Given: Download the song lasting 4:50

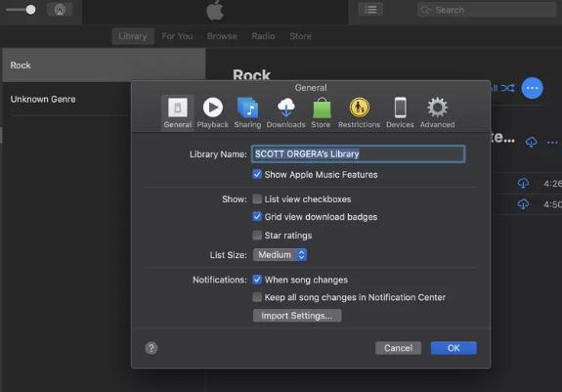Looking at the screenshot, I should point(523,204).
